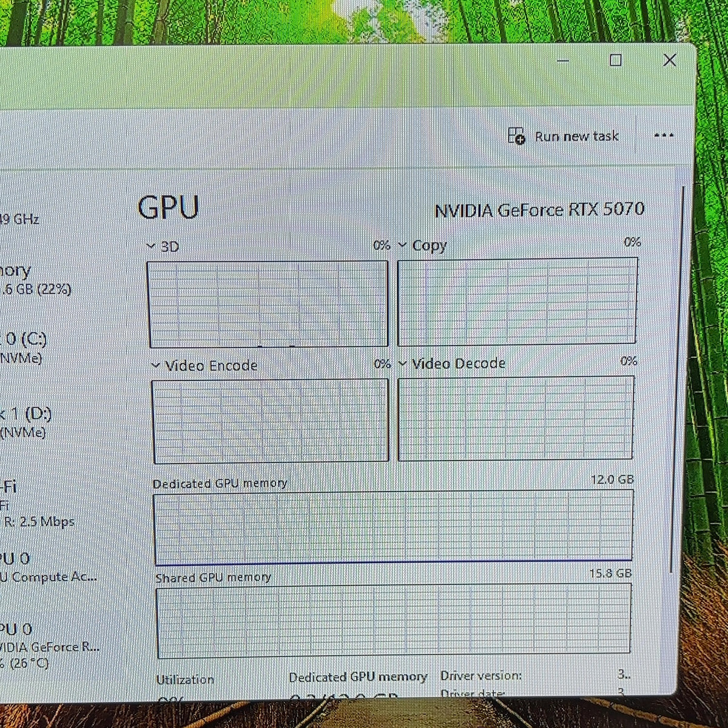This screenshot has width=728, height=728.
Task: Click the Utilization label
Action: click(x=185, y=679)
